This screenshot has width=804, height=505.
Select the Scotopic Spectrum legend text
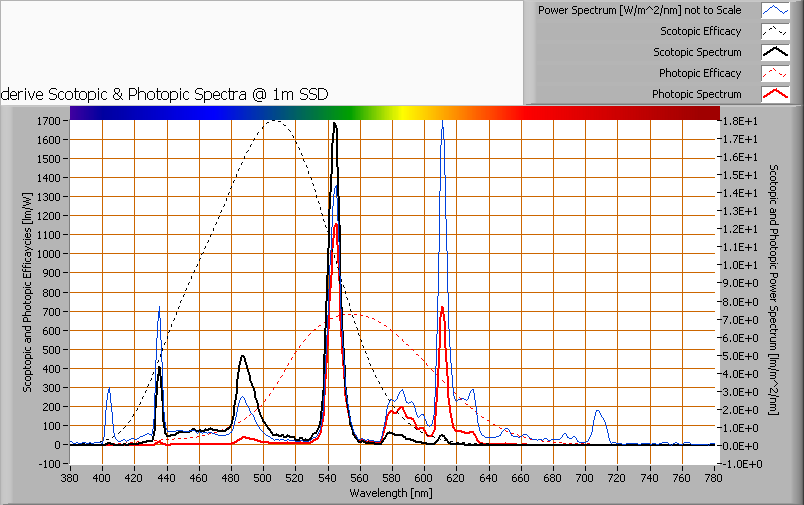coord(697,52)
